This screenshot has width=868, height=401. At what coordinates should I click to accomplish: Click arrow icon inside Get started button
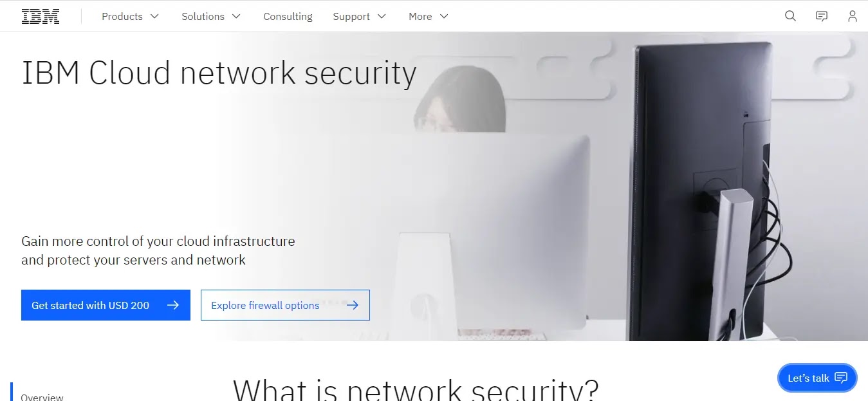tap(173, 305)
